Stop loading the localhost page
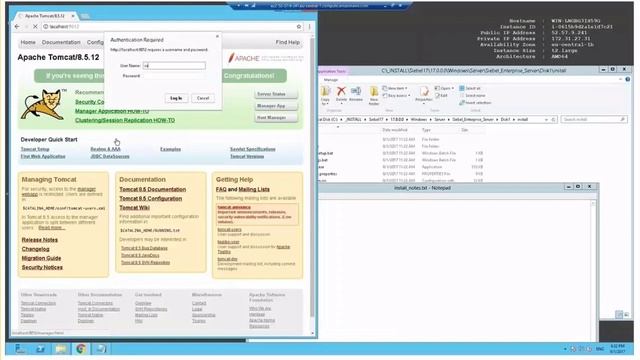The height and width of the screenshot is (360, 640). (35, 27)
